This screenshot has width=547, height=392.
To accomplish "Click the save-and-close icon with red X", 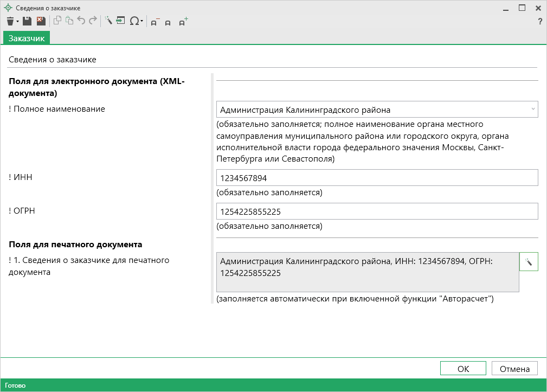I will pyautogui.click(x=41, y=21).
